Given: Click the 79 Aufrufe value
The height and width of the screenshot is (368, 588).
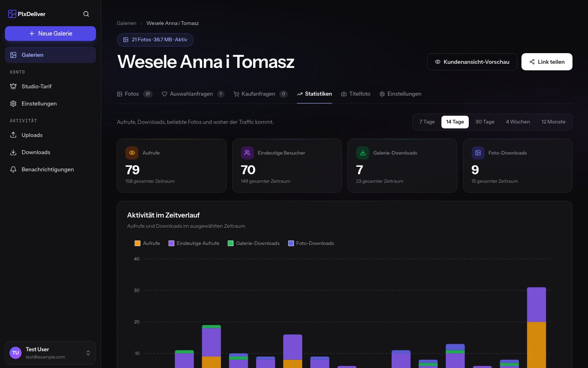Looking at the screenshot, I should click(133, 170).
